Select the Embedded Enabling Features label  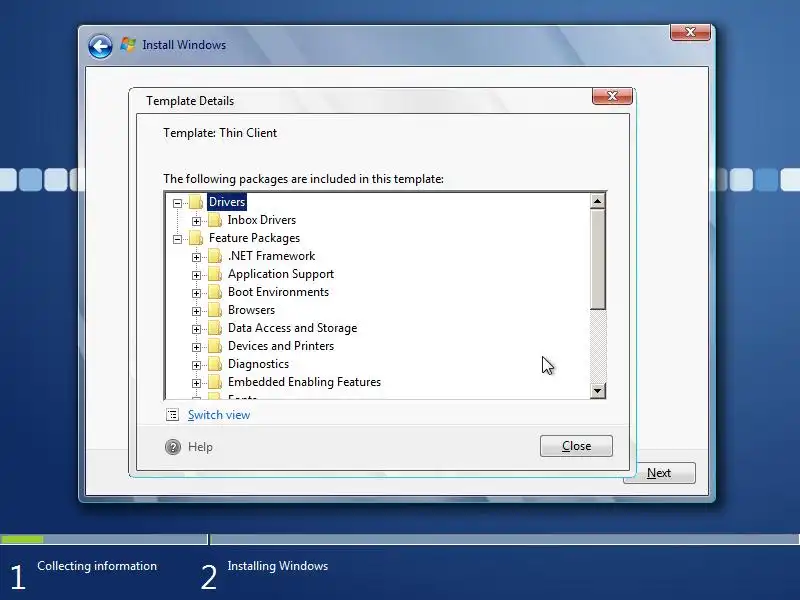tap(304, 382)
